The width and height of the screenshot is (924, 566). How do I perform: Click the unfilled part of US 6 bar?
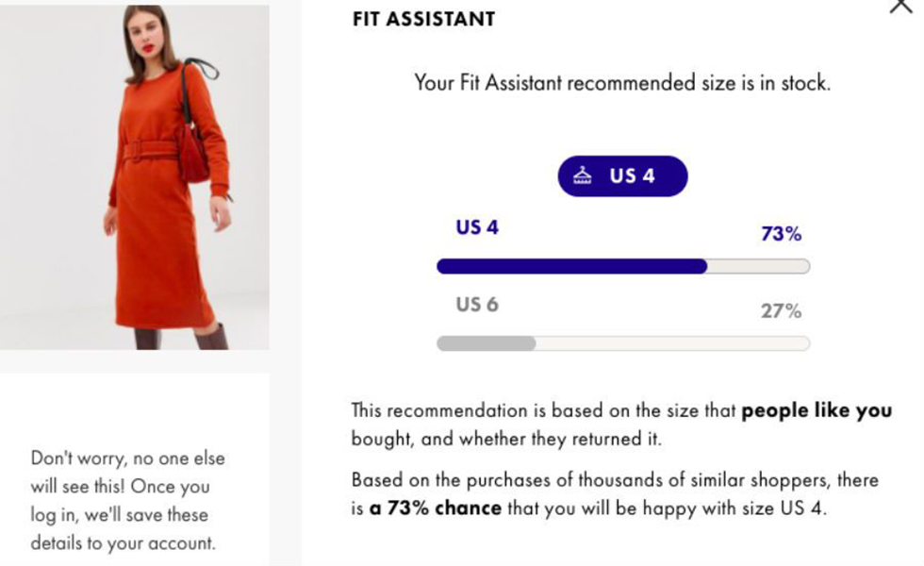tap(673, 343)
